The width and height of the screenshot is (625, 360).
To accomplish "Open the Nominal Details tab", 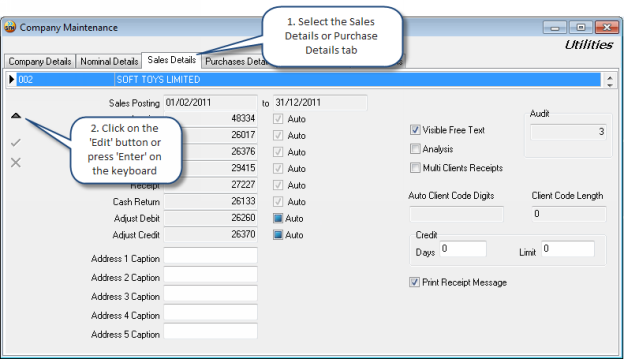I will [x=109, y=61].
